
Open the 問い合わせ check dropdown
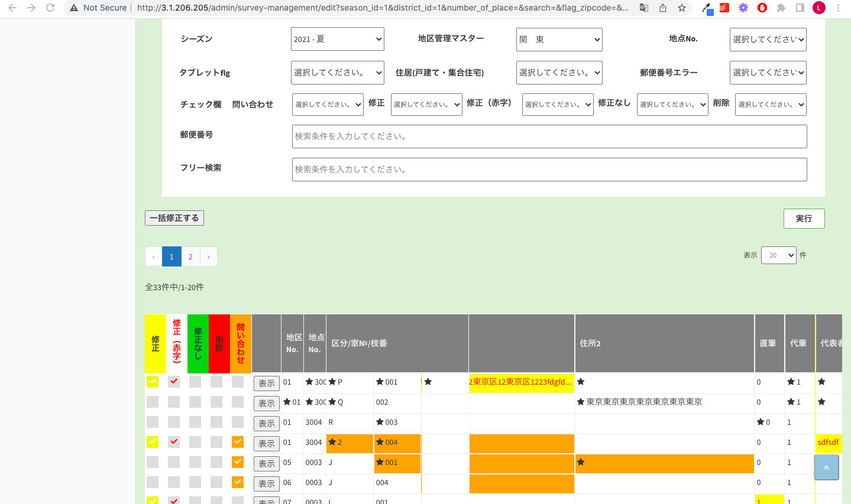pyautogui.click(x=328, y=104)
